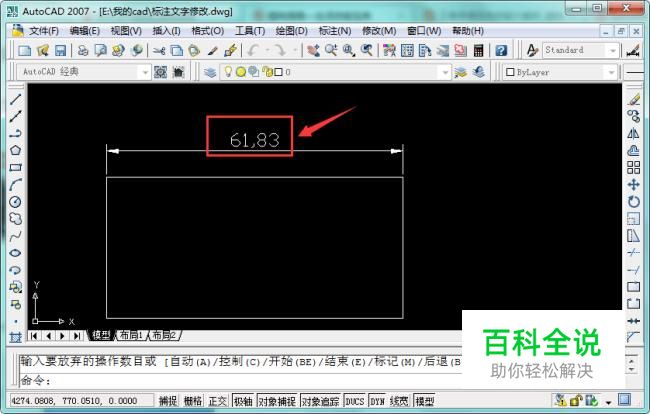The width and height of the screenshot is (650, 414).
Task: Select the Arc tool
Action: tap(15, 184)
